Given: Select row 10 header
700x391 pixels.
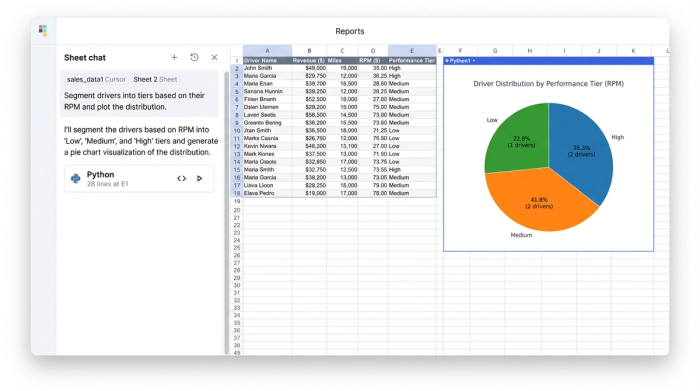Looking at the screenshot, I should pyautogui.click(x=237, y=130).
